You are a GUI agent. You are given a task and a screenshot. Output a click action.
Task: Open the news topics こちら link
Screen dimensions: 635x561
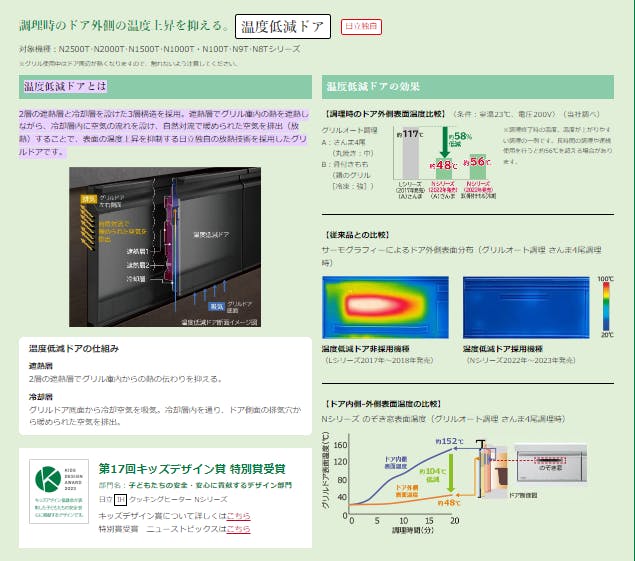coord(238,528)
